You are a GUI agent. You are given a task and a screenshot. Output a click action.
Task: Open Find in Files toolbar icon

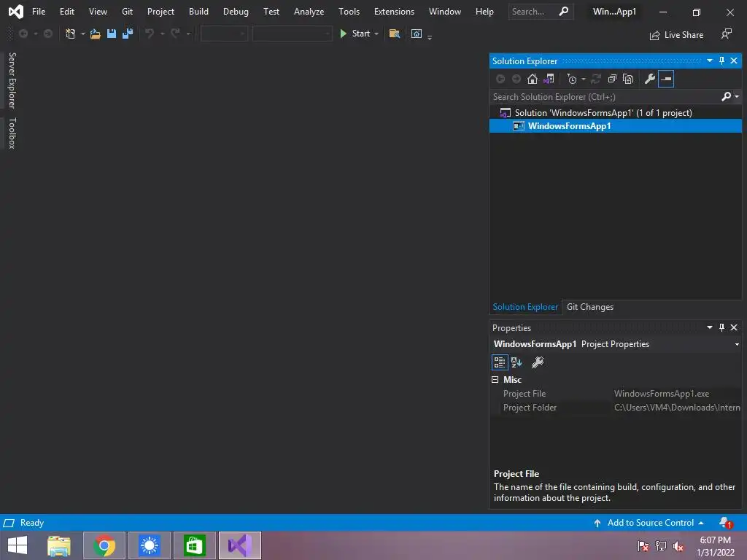(395, 34)
